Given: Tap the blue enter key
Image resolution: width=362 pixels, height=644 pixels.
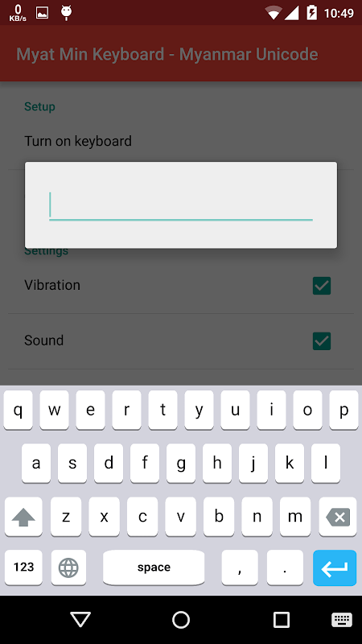Looking at the screenshot, I should [x=335, y=568].
